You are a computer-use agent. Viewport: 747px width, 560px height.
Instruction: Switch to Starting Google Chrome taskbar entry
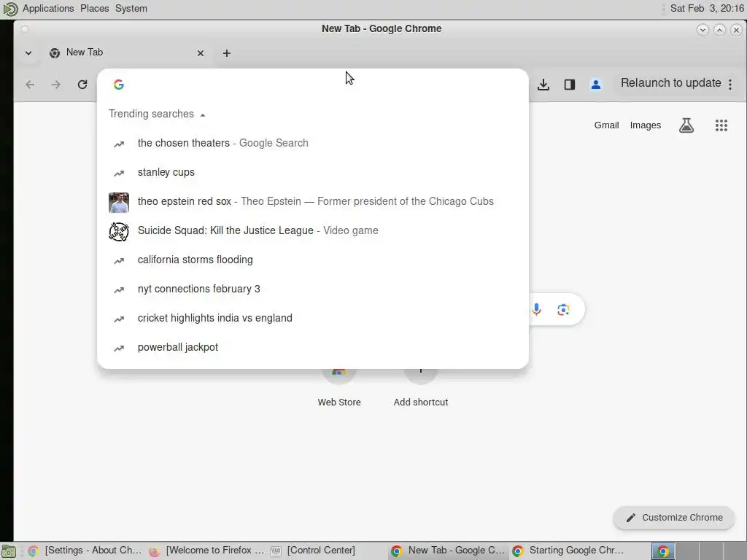tap(570, 551)
